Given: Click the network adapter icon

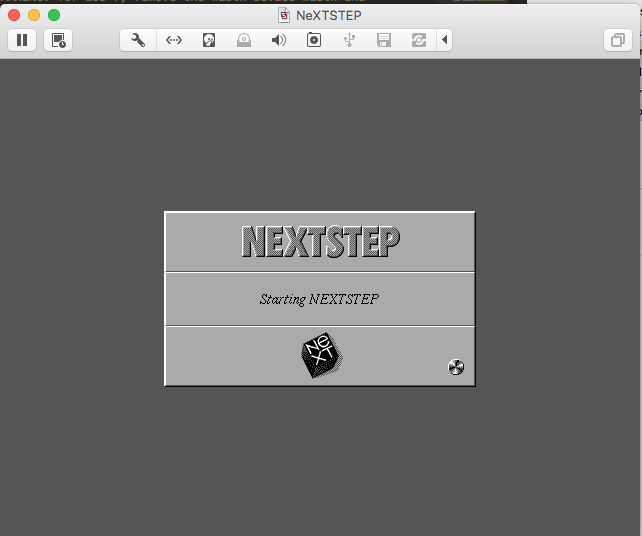Looking at the screenshot, I should 174,40.
